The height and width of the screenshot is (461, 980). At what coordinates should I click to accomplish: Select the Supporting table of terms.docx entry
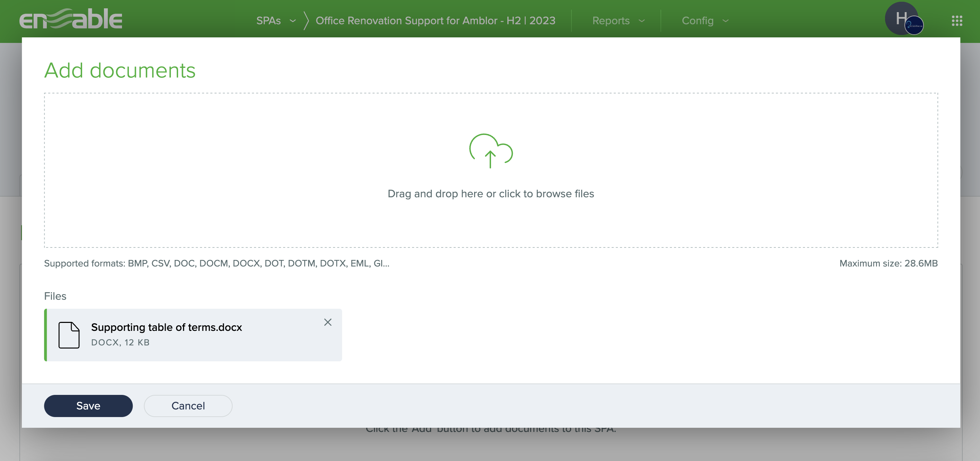coord(166,327)
